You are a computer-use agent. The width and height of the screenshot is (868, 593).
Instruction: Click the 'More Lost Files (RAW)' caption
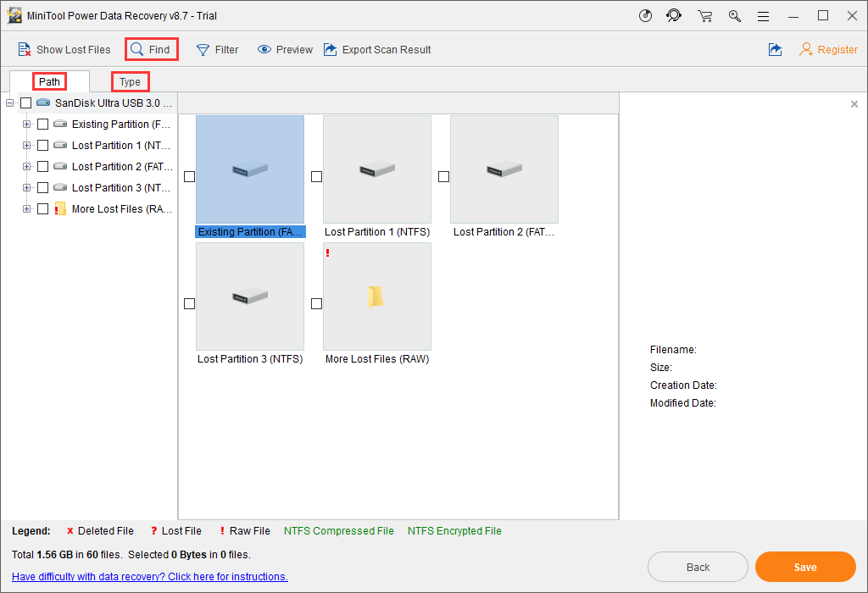377,359
